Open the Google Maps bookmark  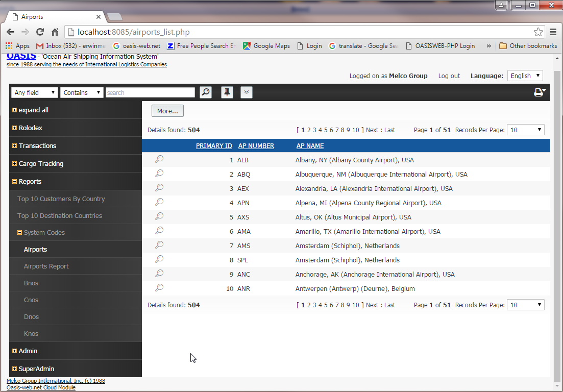[266, 46]
